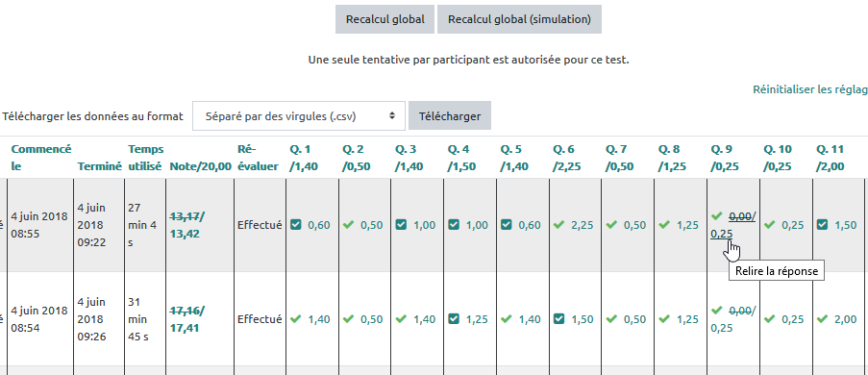Click second row Q. 6 partial-credit icon
The height and width of the screenshot is (375, 868).
tap(559, 318)
